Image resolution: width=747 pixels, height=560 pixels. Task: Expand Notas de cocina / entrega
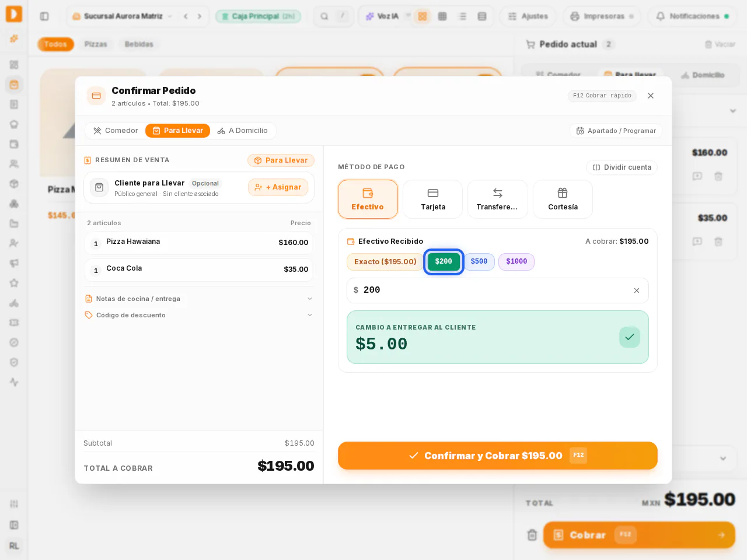[x=199, y=299]
